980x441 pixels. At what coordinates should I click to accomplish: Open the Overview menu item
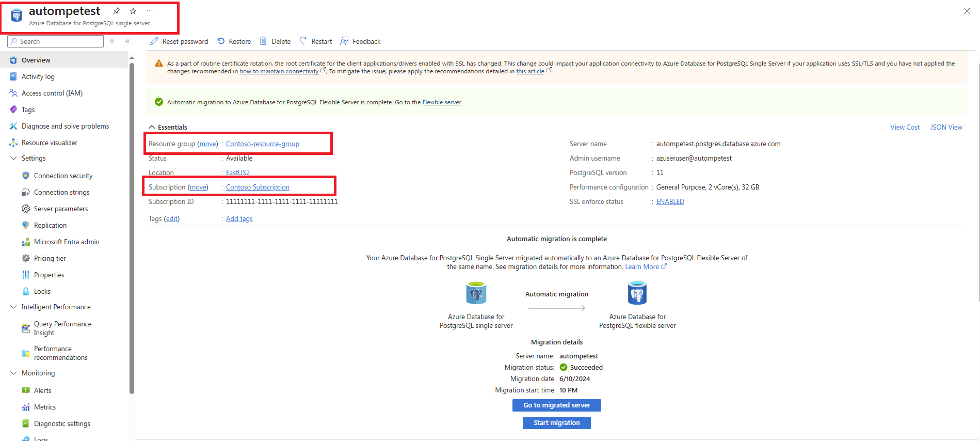coord(64,60)
